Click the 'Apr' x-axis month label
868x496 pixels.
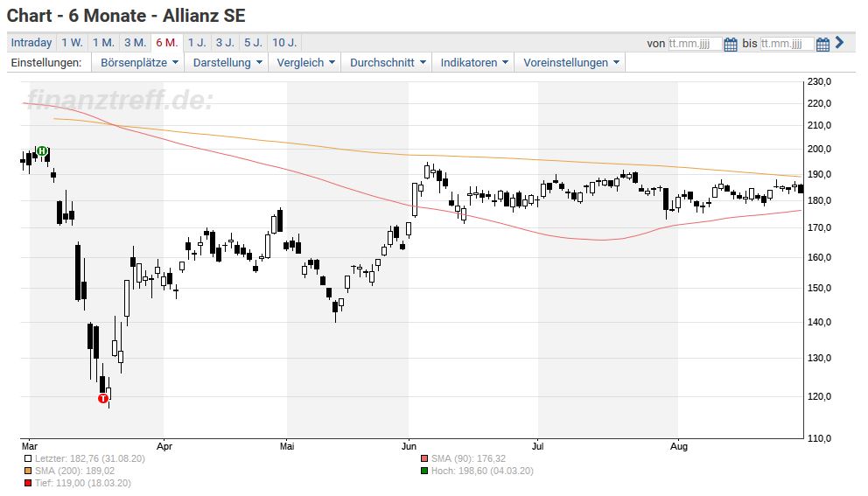click(164, 446)
